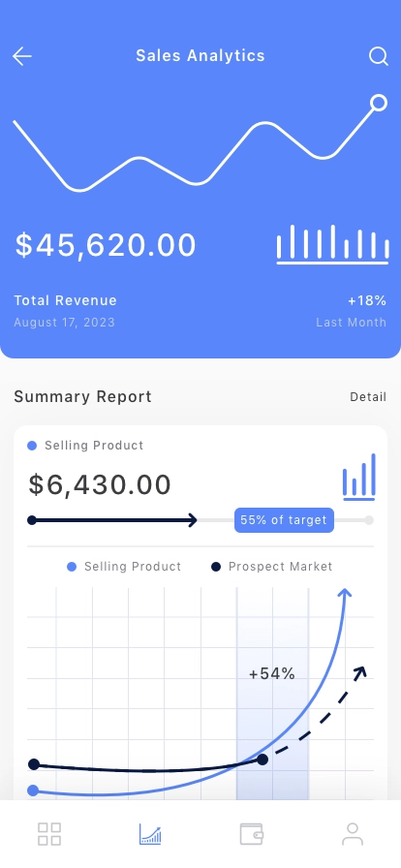Toggle the Selling Product chart legend
Viewport: 401px width, 868px height.
[x=124, y=567]
